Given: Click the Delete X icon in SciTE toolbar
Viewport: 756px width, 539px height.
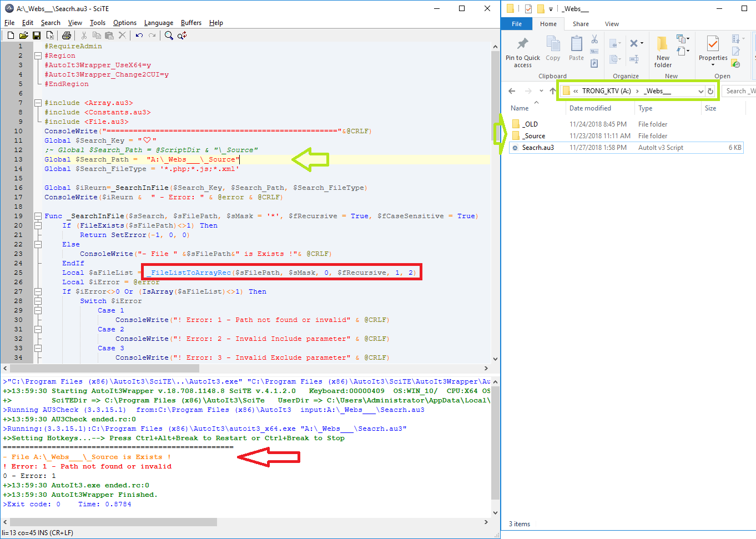Looking at the screenshot, I should pos(122,36).
